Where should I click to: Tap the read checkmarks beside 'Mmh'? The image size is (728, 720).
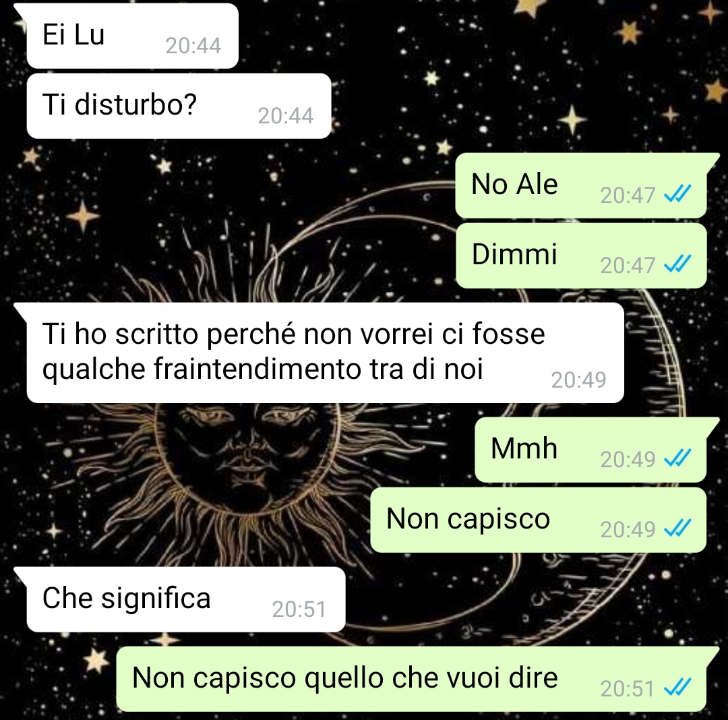click(x=677, y=458)
